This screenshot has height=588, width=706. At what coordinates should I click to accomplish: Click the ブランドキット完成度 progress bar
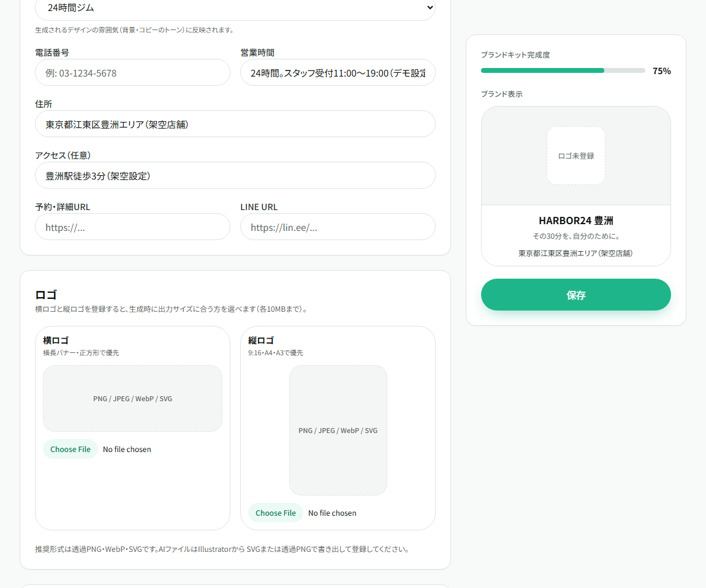(563, 70)
